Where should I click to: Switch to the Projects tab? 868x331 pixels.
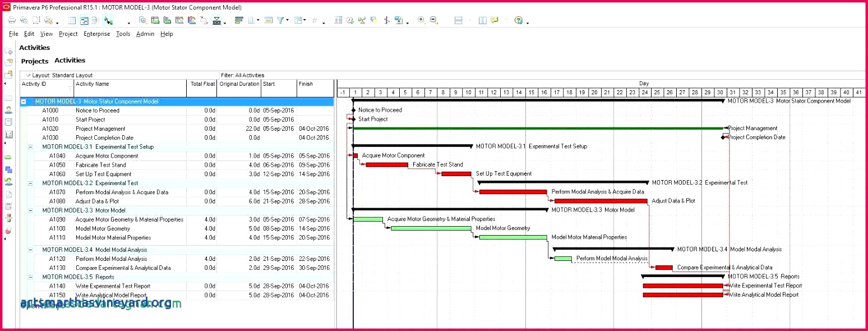(x=35, y=61)
